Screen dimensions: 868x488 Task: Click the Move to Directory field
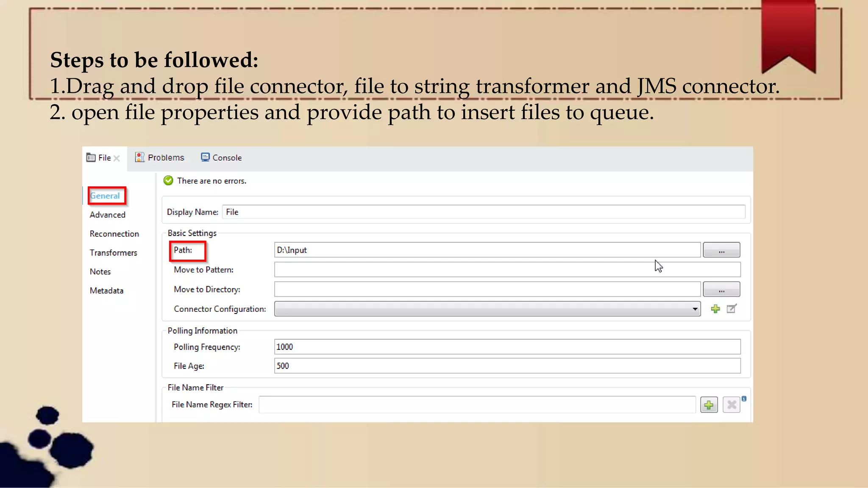pyautogui.click(x=487, y=289)
